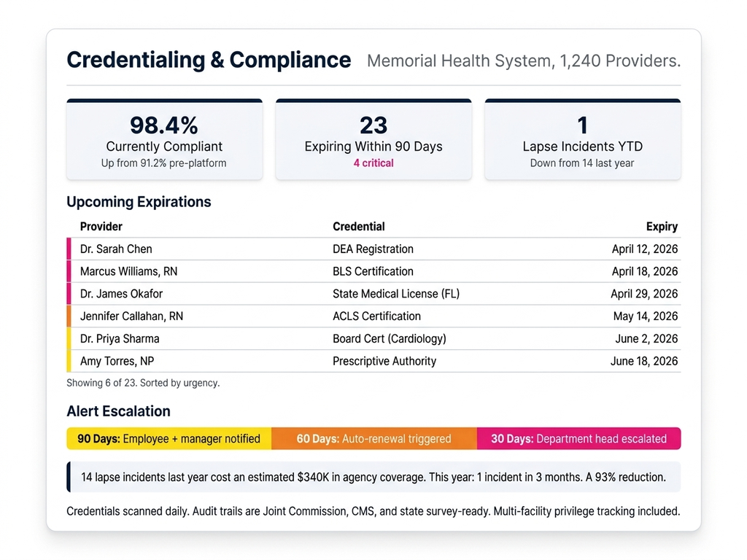Click Amy Torres, NP provider name
The width and height of the screenshot is (747, 560).
coord(117,361)
